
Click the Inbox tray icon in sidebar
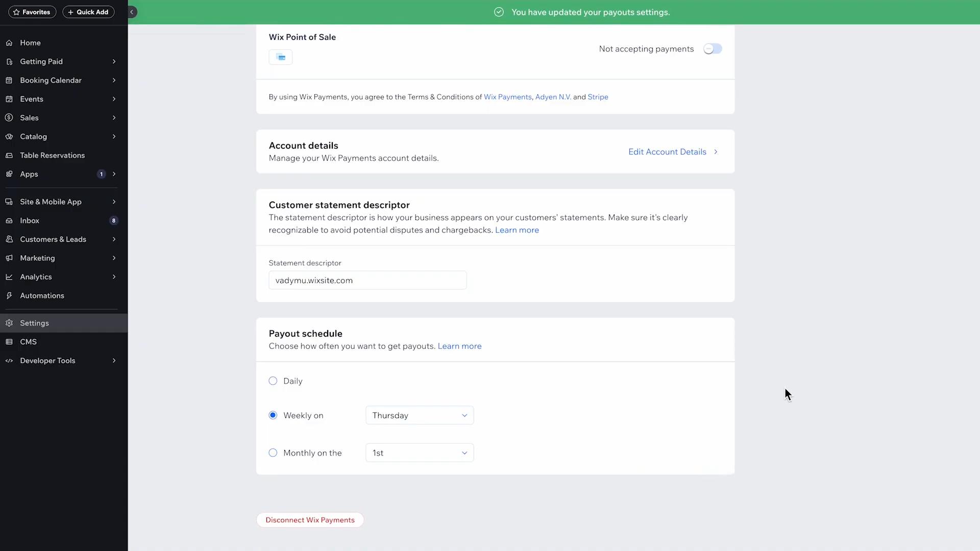click(x=9, y=221)
